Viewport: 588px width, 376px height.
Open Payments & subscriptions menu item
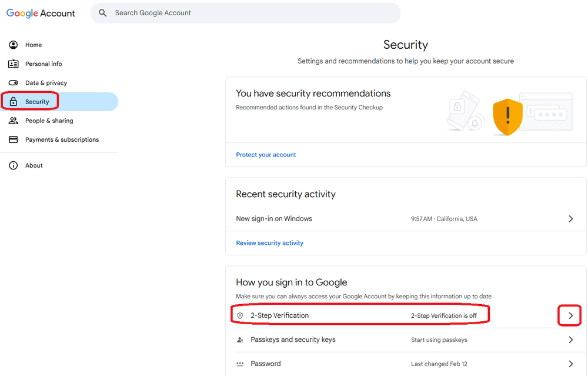coord(62,139)
